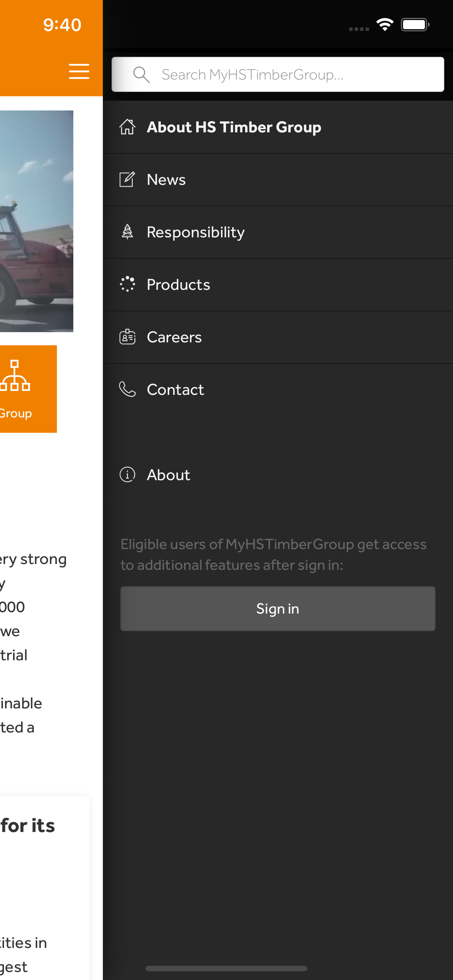
Task: Tap the tree icon beside Responsibility
Action: point(127,232)
